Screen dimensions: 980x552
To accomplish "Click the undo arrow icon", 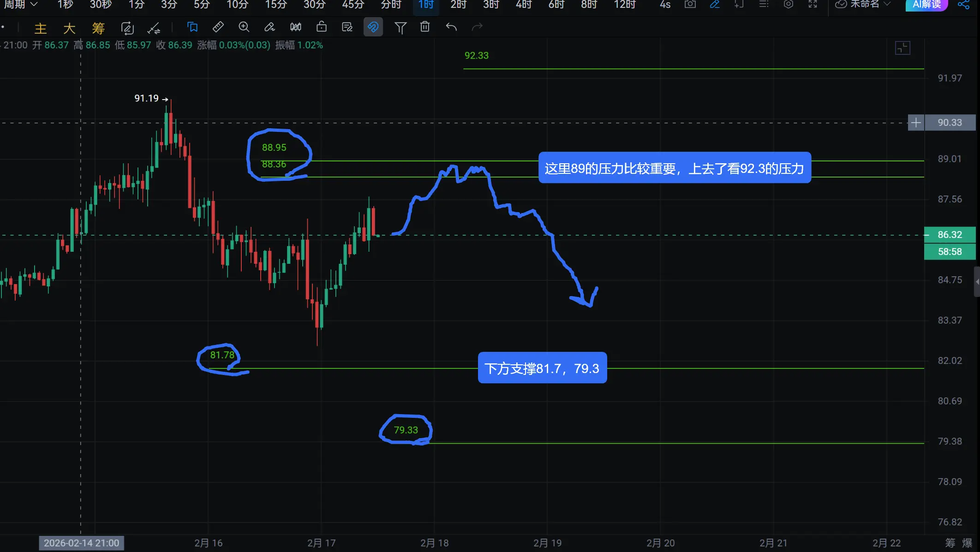I will point(451,27).
